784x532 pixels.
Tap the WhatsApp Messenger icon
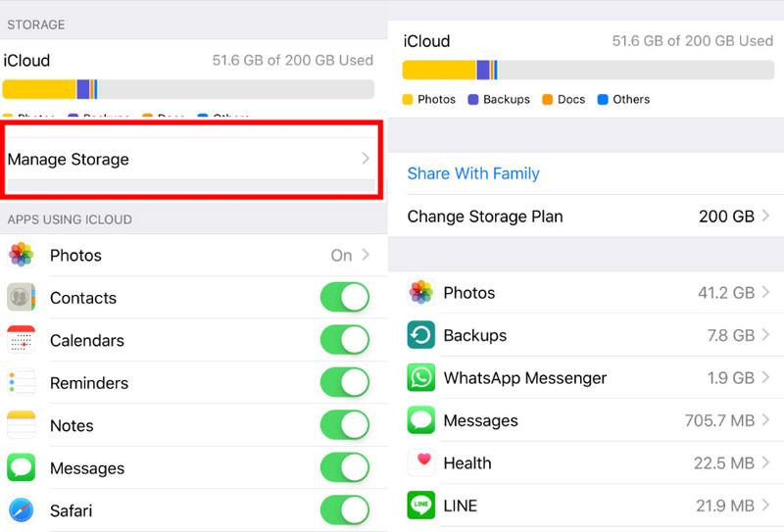pyautogui.click(x=421, y=378)
